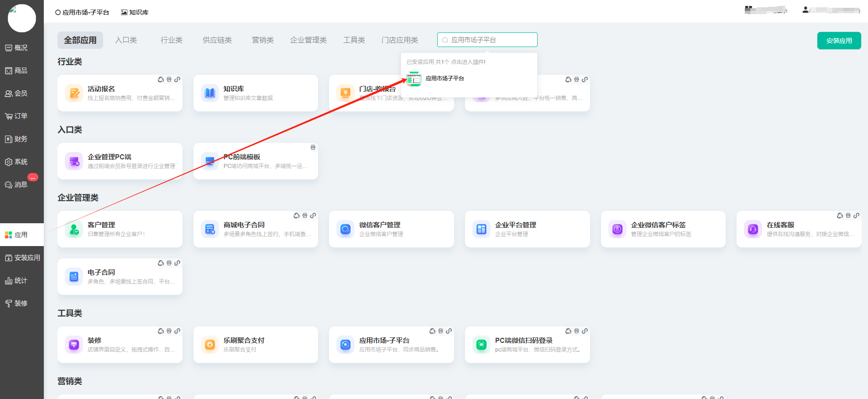
Task: Click PC端微信扫码登录 app icon
Action: (481, 345)
